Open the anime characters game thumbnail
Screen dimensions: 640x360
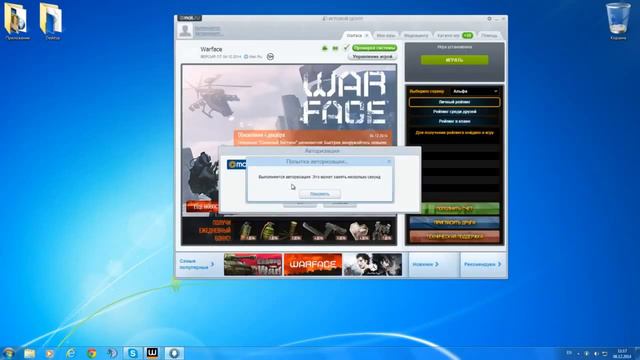[x=372, y=264]
